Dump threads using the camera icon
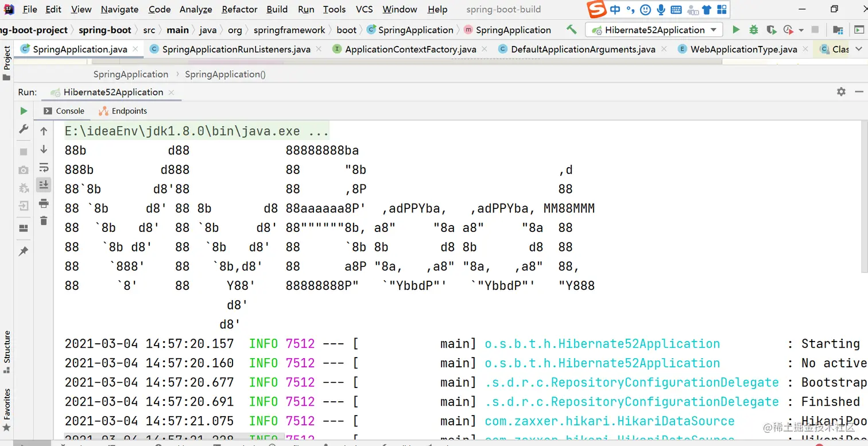 point(24,170)
